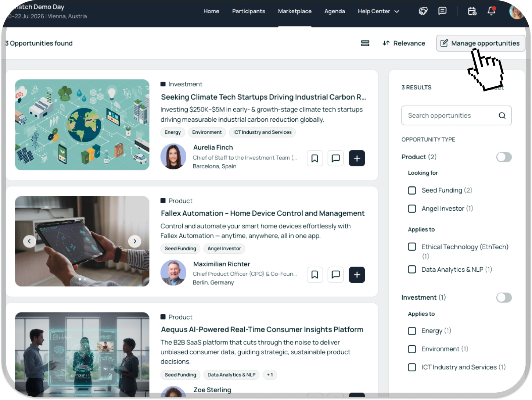
Task: Open Aequus AI-Powered Consumer Insights title
Action: coord(262,330)
